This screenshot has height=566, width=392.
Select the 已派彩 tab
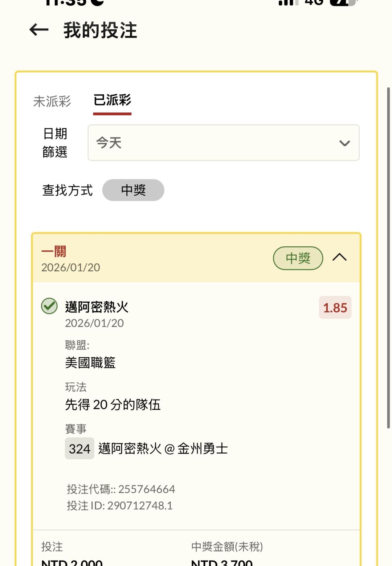coord(112,101)
